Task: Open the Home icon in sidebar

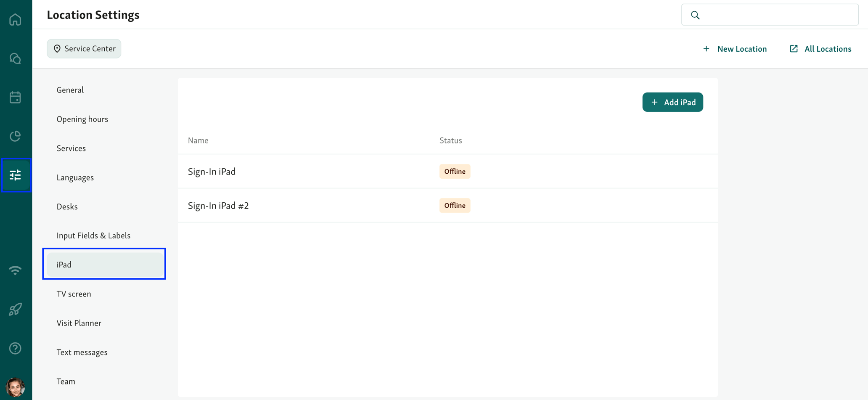Action: tap(15, 19)
